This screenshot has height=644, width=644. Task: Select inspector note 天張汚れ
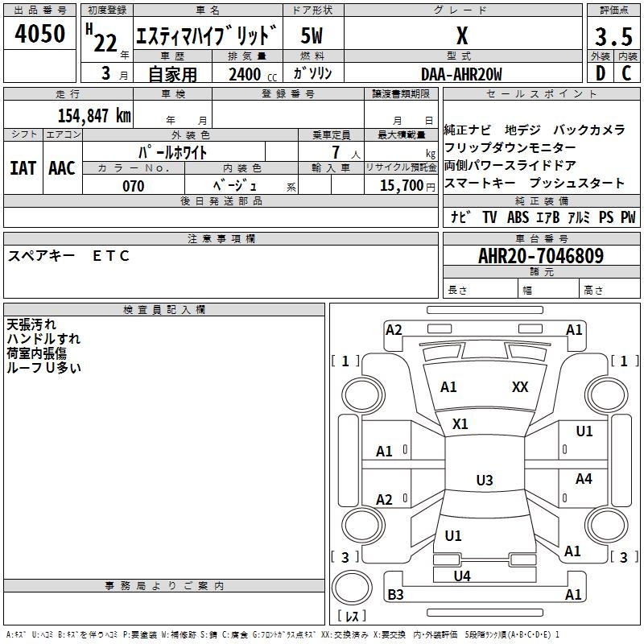click(31, 324)
